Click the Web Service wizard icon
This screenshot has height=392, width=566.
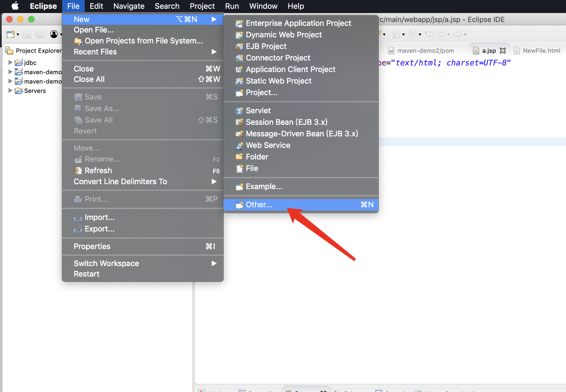pos(239,145)
